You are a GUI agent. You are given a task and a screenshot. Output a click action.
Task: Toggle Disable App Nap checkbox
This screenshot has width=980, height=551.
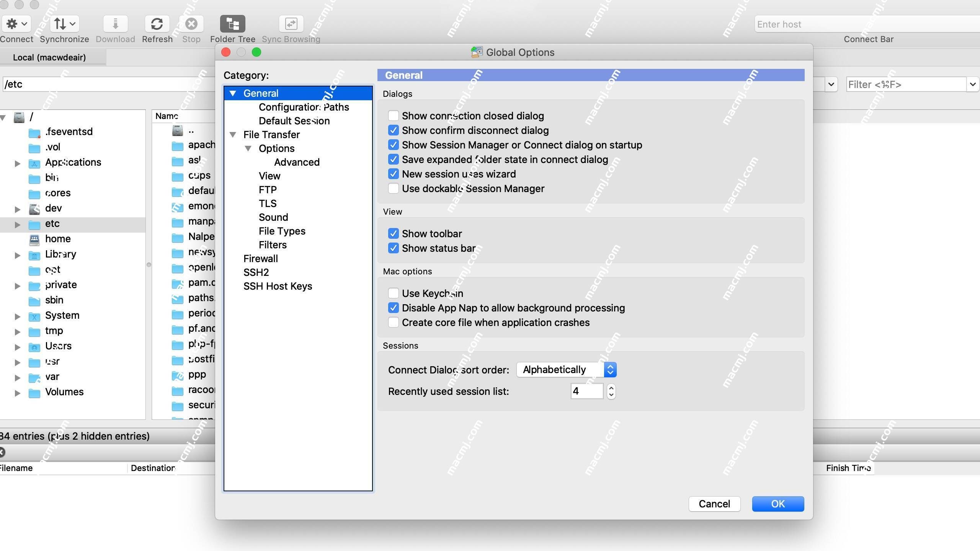(x=393, y=308)
